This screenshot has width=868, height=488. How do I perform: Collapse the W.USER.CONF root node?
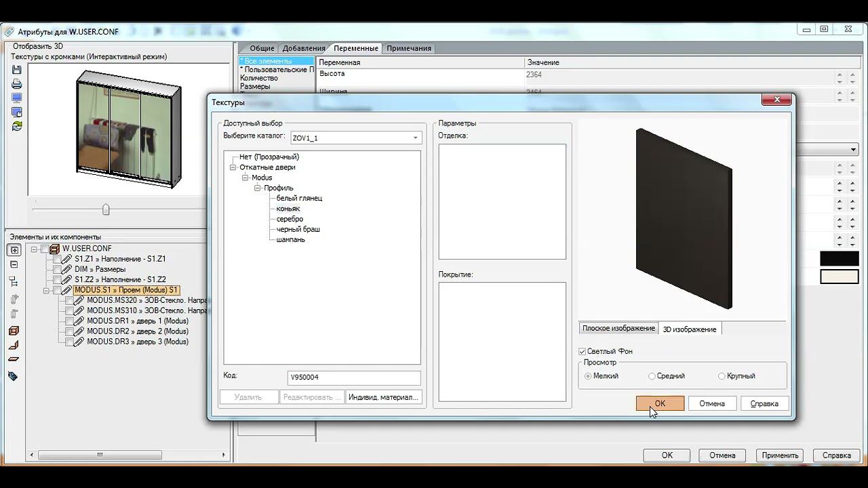pyautogui.click(x=34, y=249)
